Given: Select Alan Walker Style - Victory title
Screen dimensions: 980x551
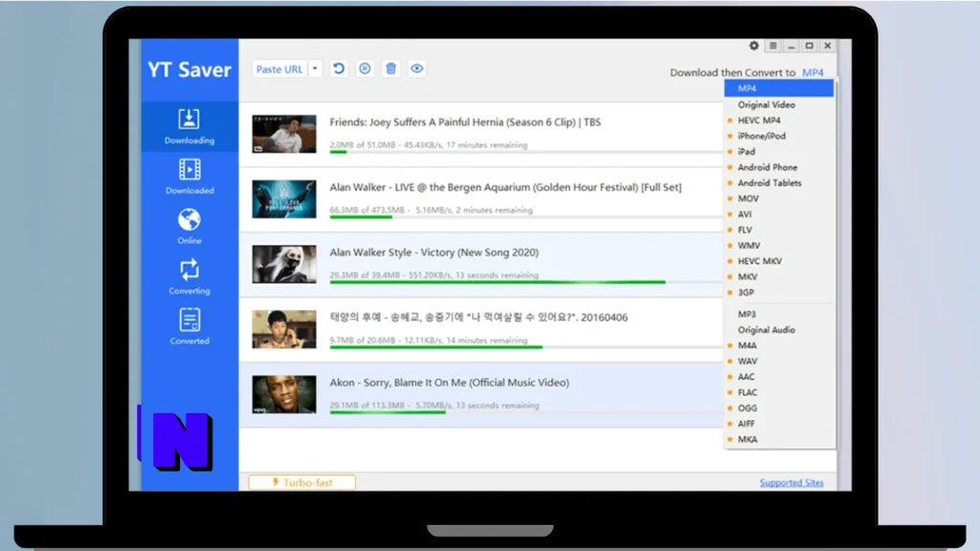Looking at the screenshot, I should pos(434,253).
